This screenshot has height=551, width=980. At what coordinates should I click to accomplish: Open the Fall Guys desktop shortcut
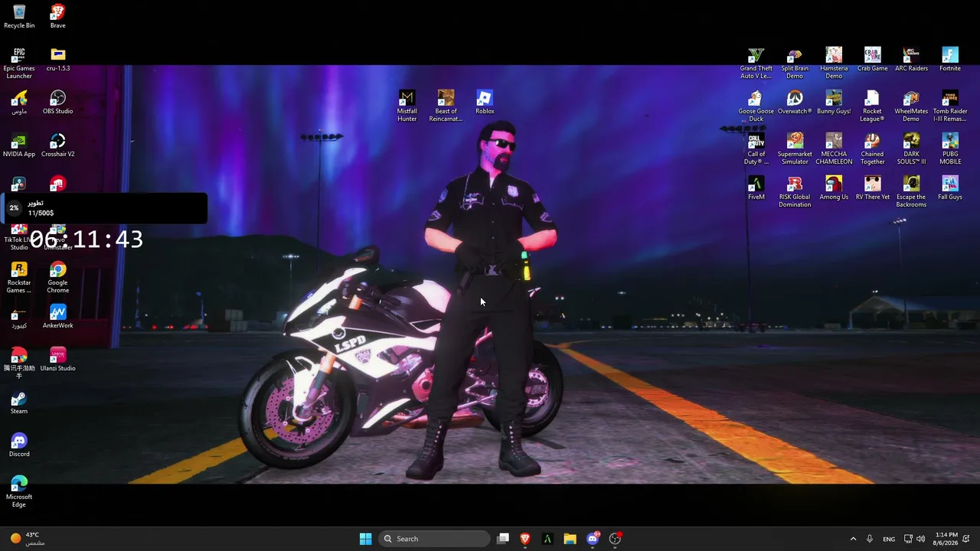pos(950,187)
